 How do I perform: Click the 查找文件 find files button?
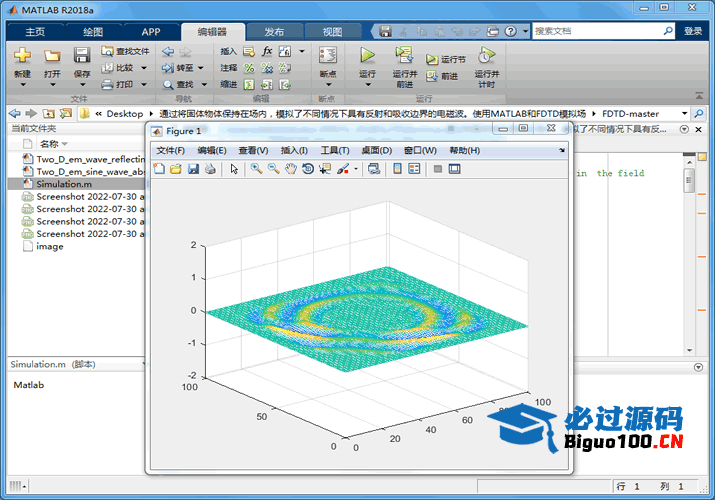pos(126,51)
